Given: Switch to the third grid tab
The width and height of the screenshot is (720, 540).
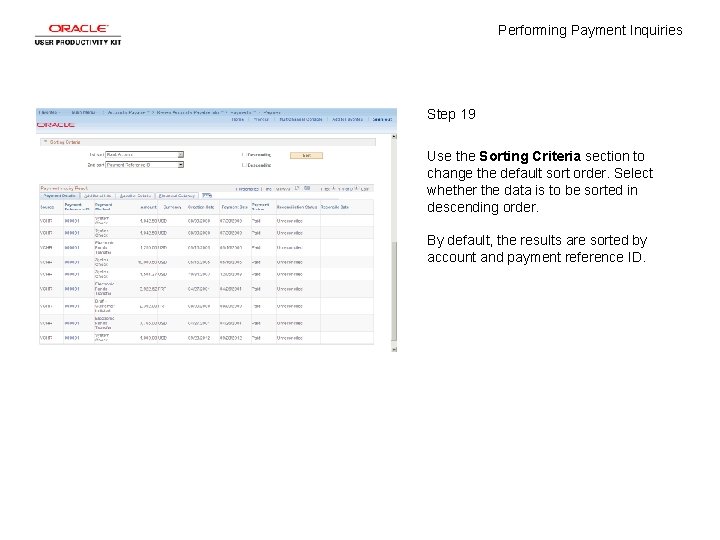Looking at the screenshot, I should pos(135,196).
